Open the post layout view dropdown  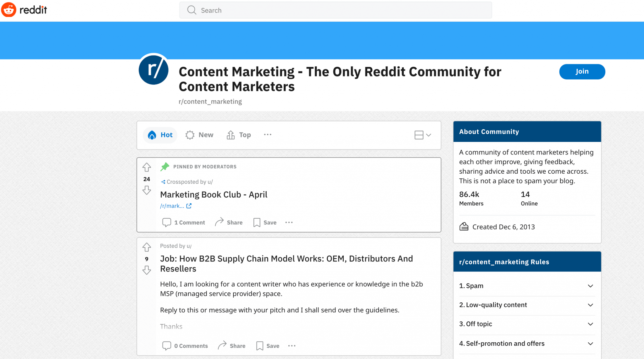(422, 135)
